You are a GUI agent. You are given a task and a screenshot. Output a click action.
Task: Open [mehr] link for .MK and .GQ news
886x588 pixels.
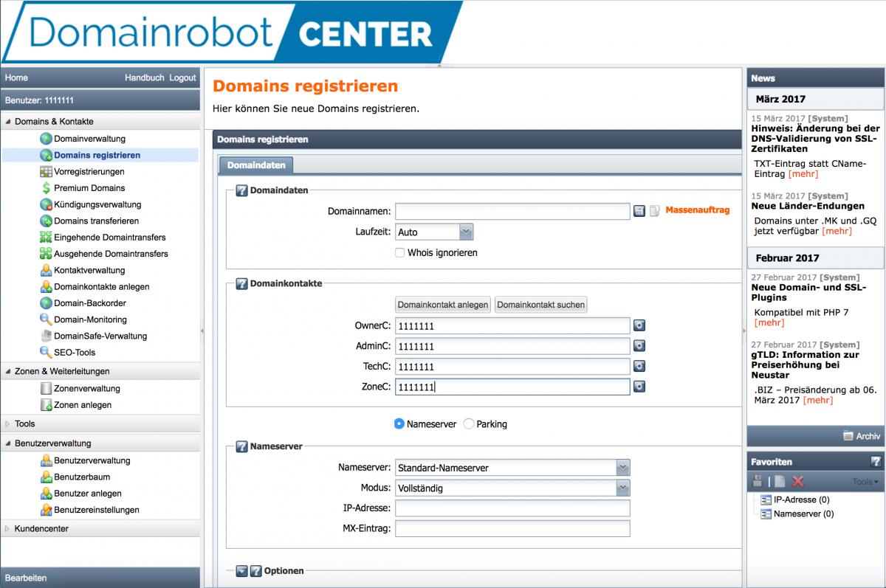tap(837, 231)
